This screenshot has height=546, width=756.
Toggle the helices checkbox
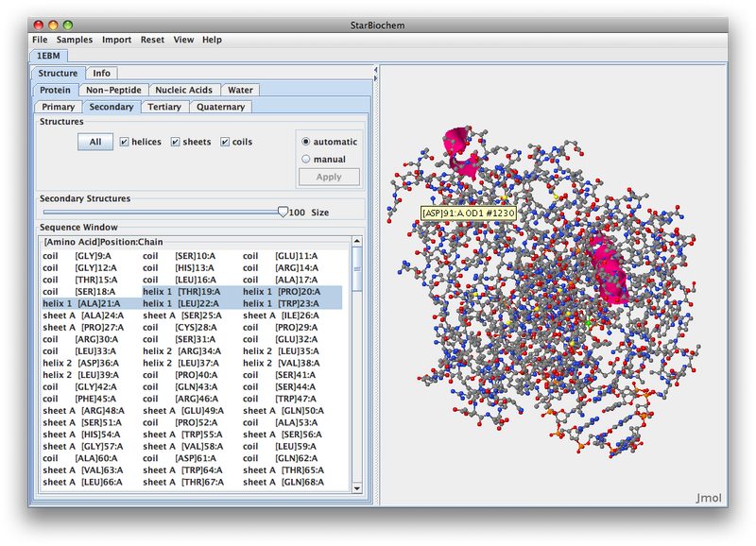124,142
